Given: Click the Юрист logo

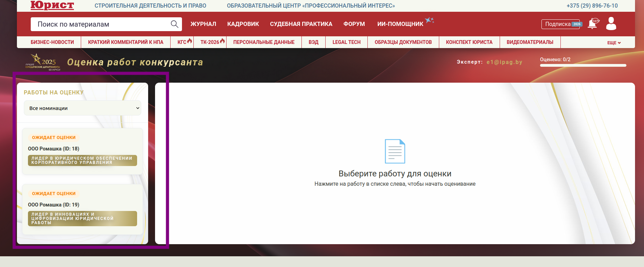Looking at the screenshot, I should [x=52, y=5].
